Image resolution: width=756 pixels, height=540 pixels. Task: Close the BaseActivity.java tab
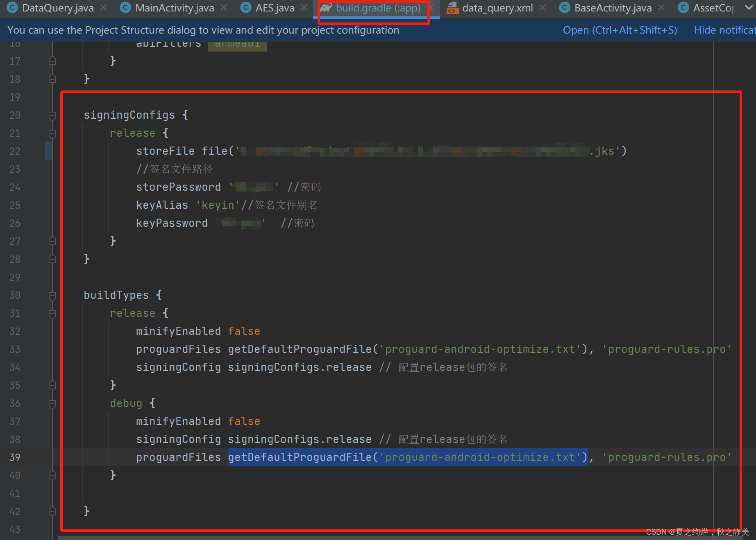point(661,8)
